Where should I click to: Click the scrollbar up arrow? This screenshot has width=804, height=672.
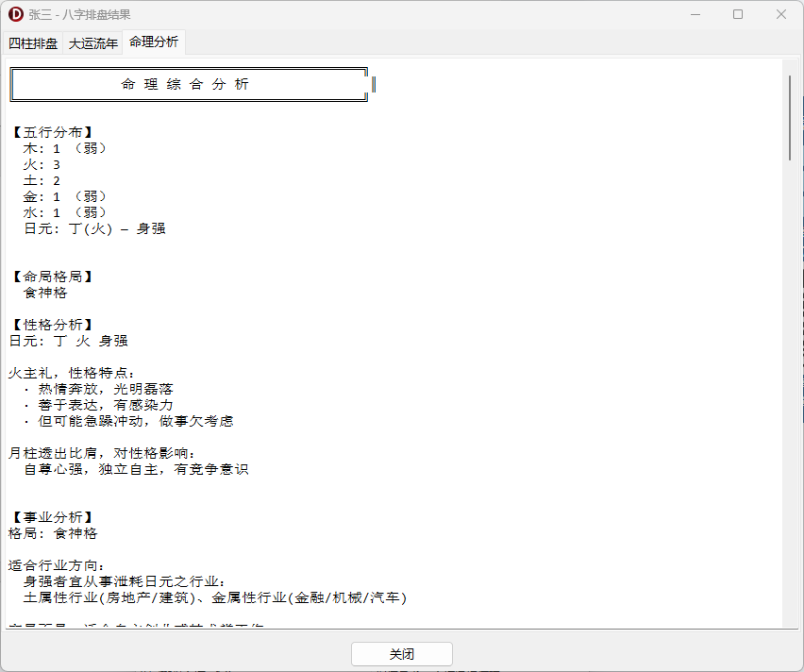pyautogui.click(x=793, y=62)
